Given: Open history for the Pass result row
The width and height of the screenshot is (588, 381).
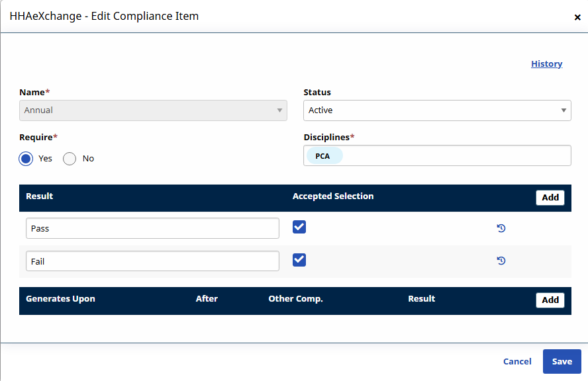Looking at the screenshot, I should tap(501, 228).
